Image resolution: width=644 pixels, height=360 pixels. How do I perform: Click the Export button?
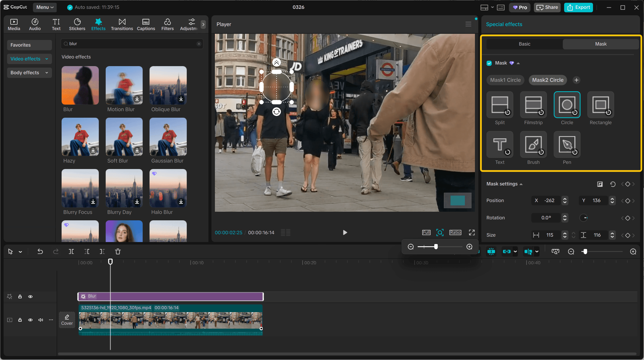coord(578,7)
